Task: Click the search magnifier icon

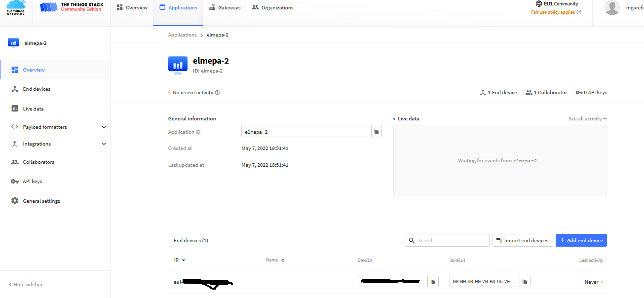Action: 412,240
